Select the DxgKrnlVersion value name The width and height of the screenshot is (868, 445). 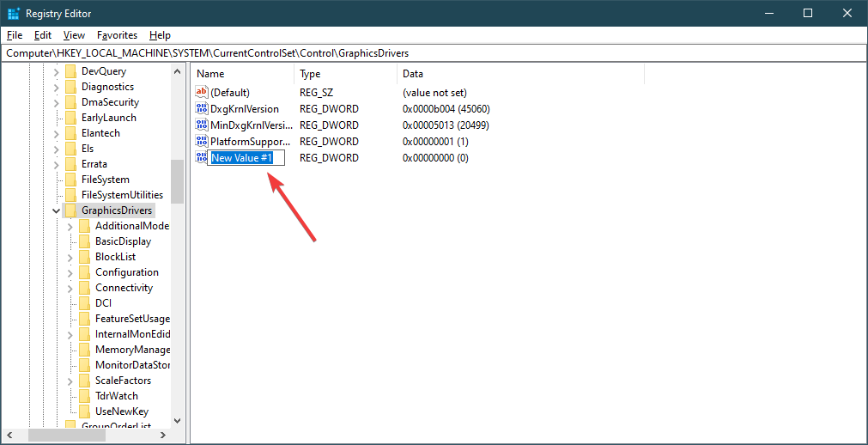(x=245, y=108)
